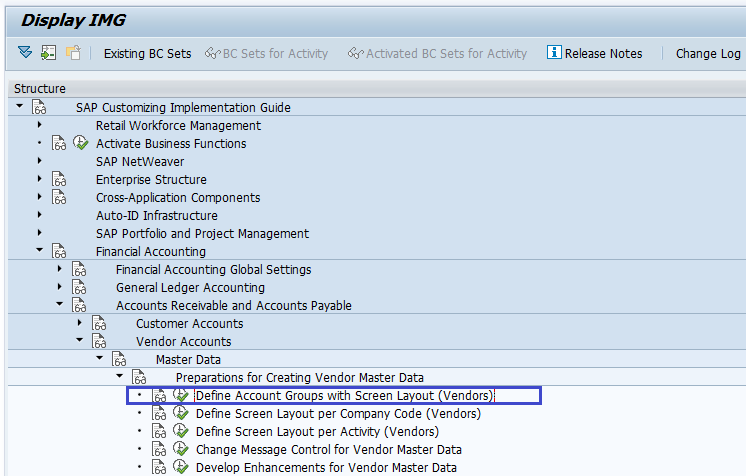Select 'Develop Enhancements for Vendor Master Data' text
Screen dimensions: 746x476
(x=326, y=468)
